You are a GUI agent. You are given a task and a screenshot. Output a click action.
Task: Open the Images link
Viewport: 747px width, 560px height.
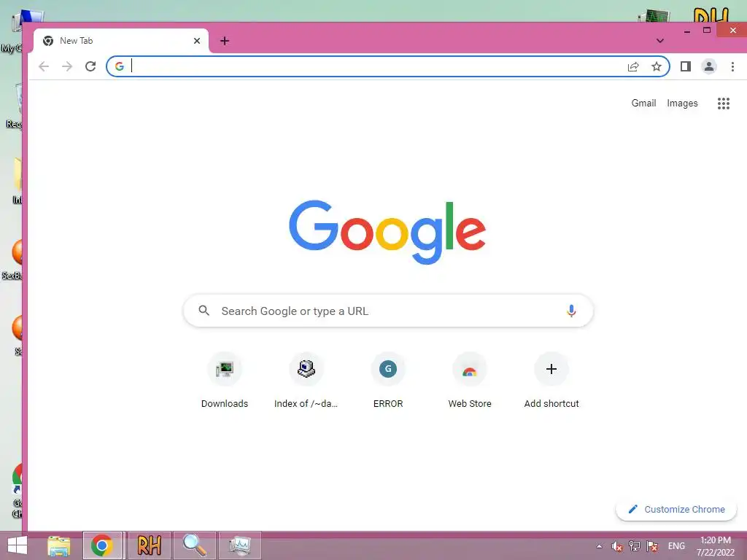682,104
